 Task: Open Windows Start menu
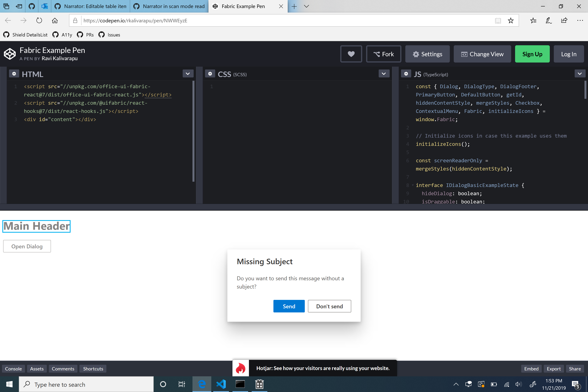point(9,384)
